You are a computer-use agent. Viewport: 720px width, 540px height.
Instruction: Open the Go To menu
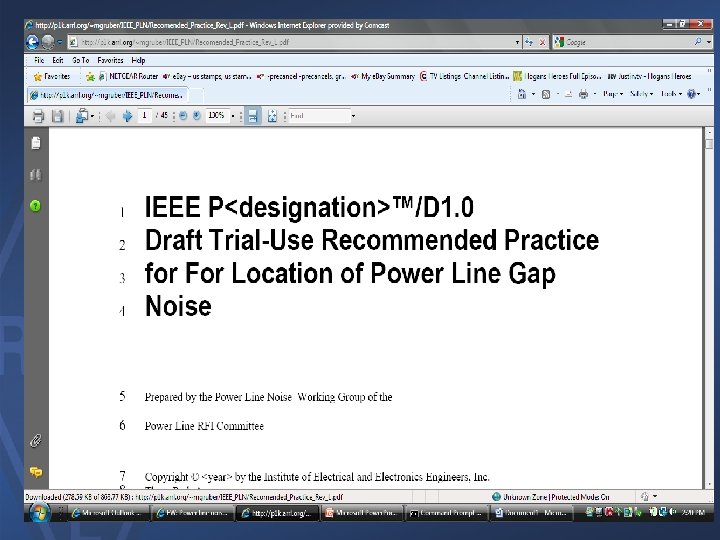(80, 60)
